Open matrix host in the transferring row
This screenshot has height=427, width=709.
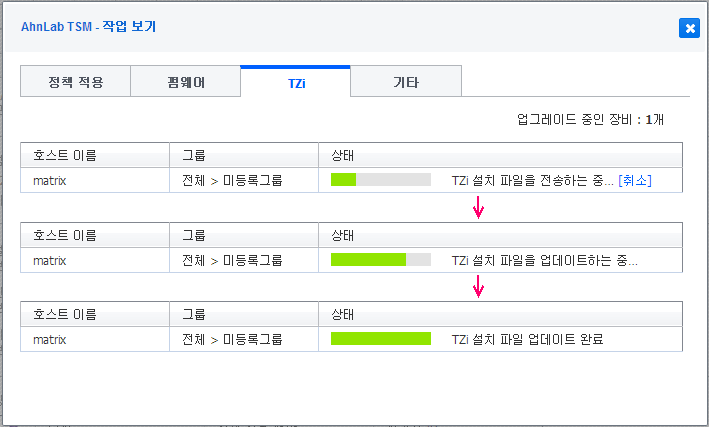49,180
